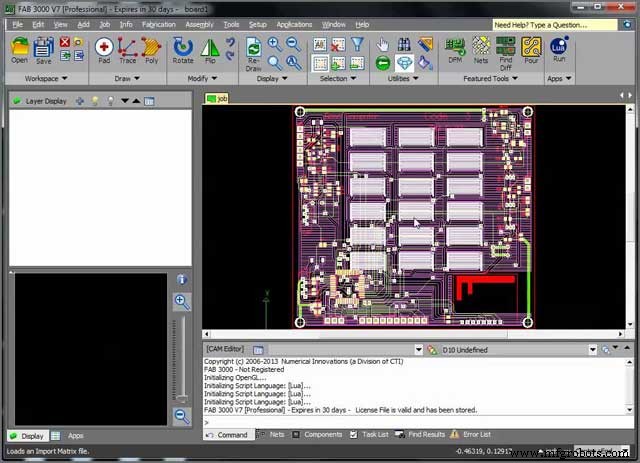This screenshot has width=640, height=463.
Task: Click the zoom-in magnifier in Display group
Action: tap(274, 44)
